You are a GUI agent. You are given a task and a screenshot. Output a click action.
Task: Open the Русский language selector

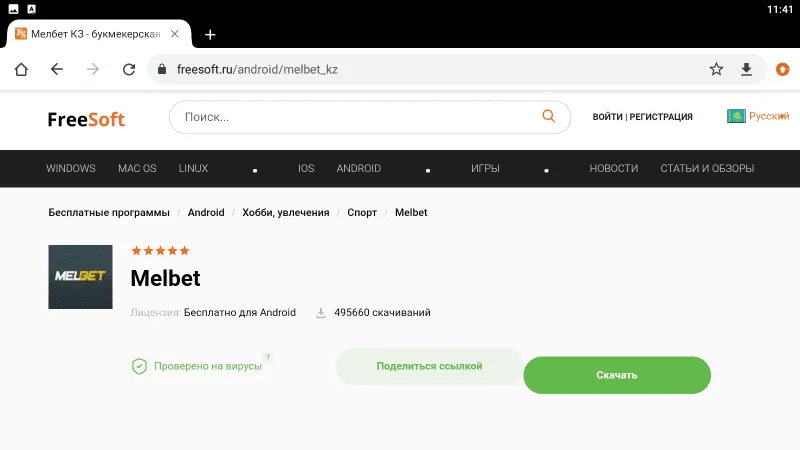coord(758,116)
